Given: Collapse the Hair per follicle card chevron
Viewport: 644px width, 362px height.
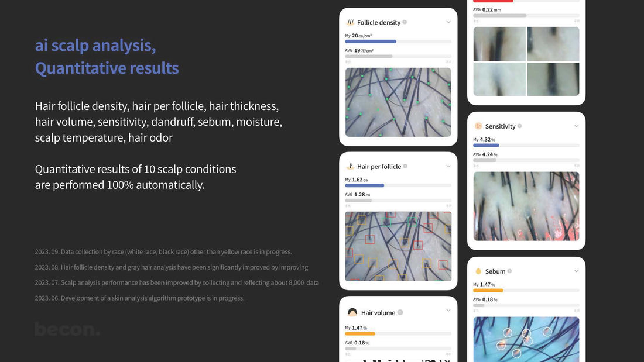Looking at the screenshot, I should click(448, 166).
